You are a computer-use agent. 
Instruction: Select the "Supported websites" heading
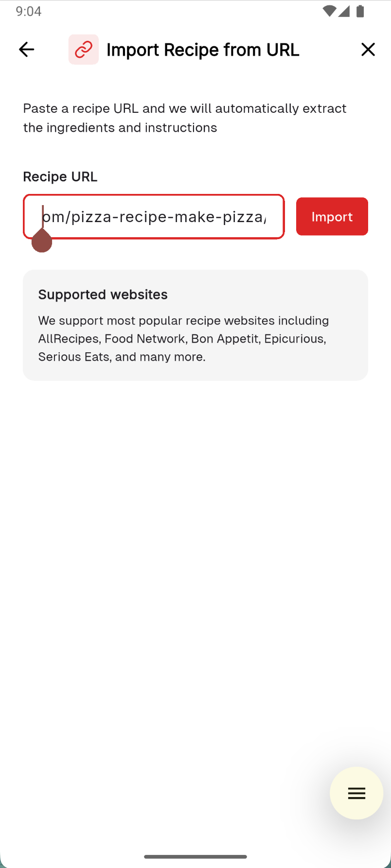tap(103, 295)
